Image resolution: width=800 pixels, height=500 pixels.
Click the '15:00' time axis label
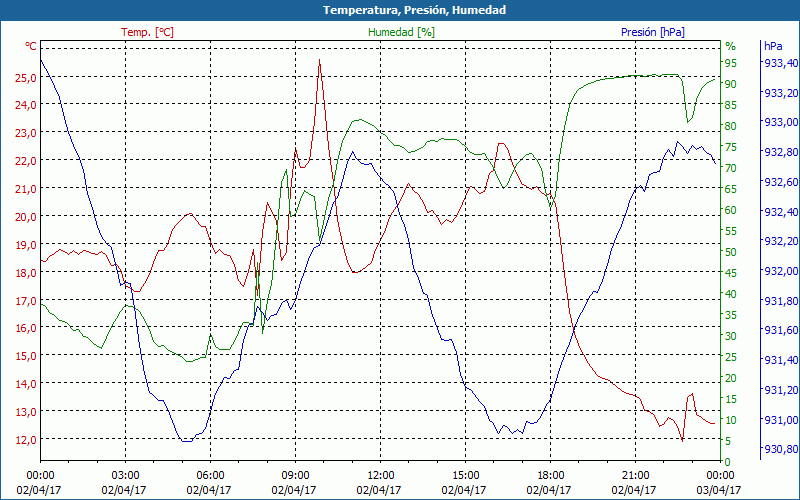click(x=465, y=477)
